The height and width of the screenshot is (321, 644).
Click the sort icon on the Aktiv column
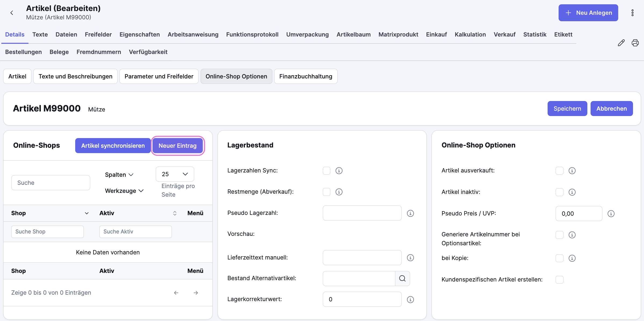coord(175,213)
